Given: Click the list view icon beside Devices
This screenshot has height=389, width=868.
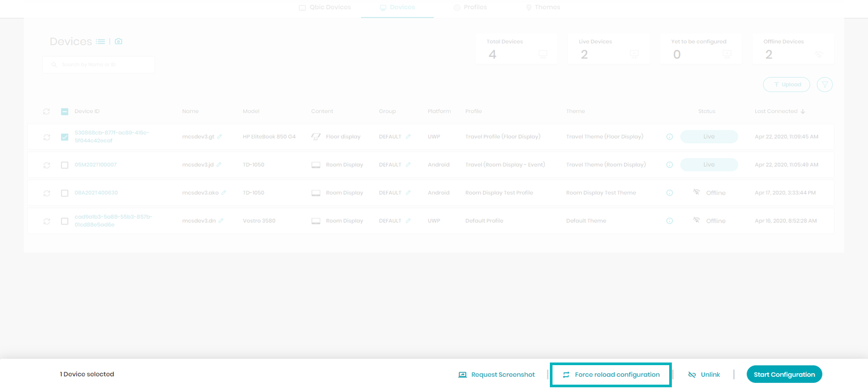Looking at the screenshot, I should [100, 42].
